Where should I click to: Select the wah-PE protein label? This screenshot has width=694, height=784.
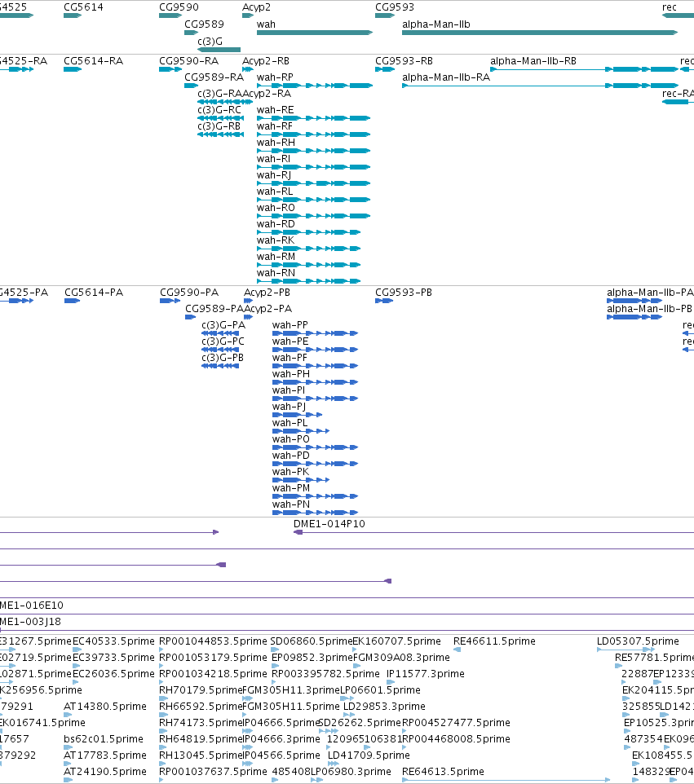click(x=290, y=341)
